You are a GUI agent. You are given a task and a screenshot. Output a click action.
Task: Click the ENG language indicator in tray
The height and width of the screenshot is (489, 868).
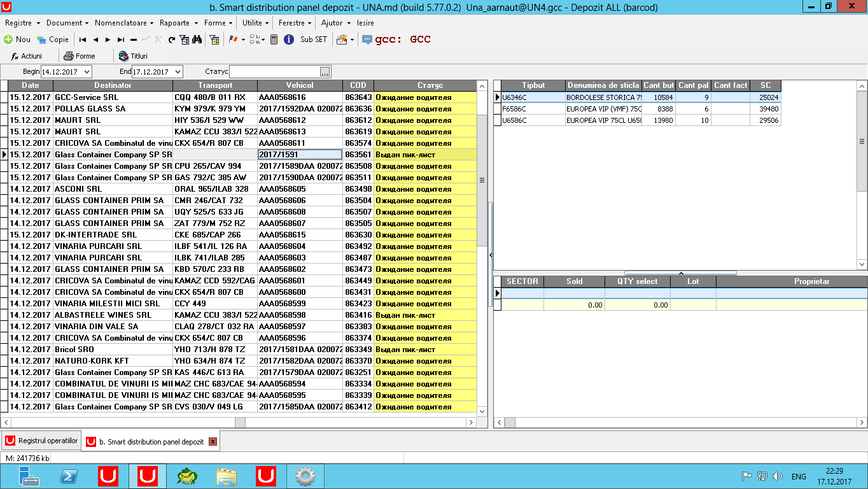click(x=799, y=476)
